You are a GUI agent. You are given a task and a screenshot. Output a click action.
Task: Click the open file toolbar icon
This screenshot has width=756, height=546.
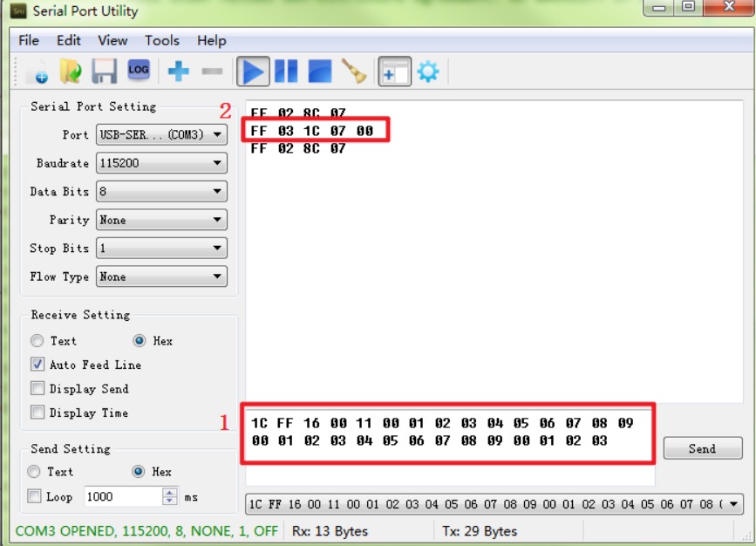(x=71, y=72)
